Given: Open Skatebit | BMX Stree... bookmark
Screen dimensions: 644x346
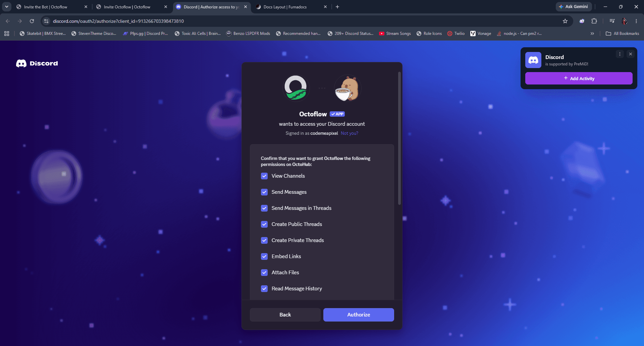Looking at the screenshot, I should coord(43,34).
